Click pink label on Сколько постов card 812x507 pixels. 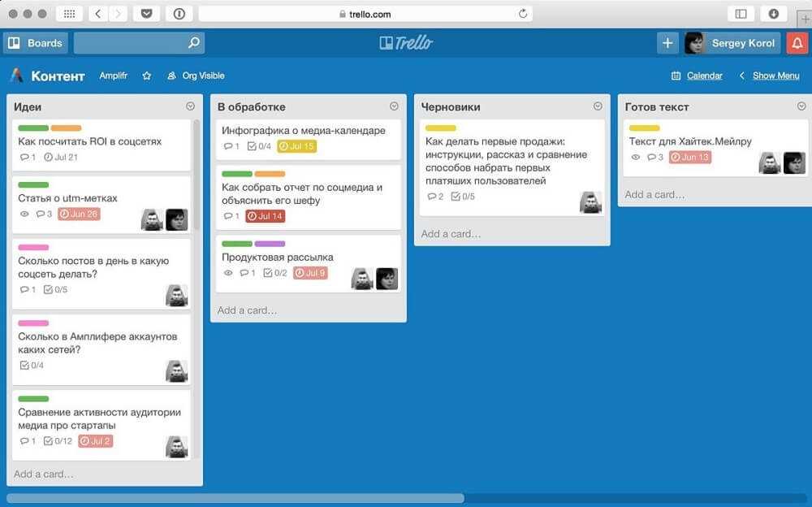33,247
